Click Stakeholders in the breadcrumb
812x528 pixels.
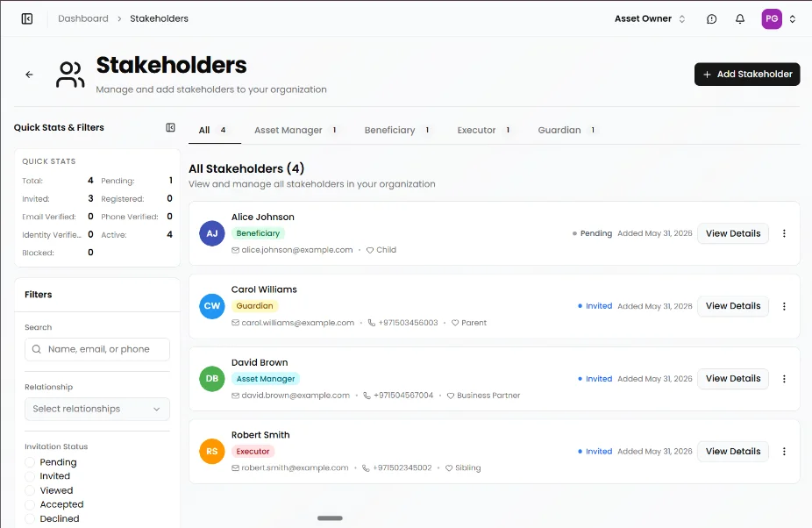159,18
